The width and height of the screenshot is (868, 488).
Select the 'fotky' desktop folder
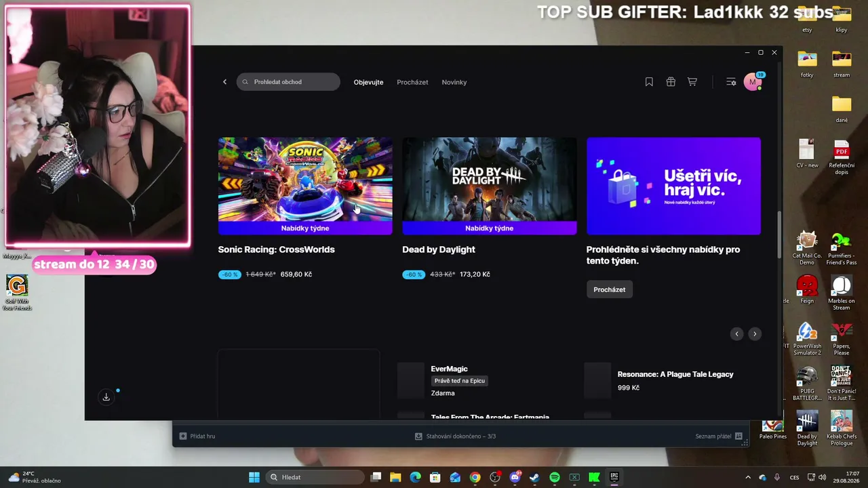point(807,64)
